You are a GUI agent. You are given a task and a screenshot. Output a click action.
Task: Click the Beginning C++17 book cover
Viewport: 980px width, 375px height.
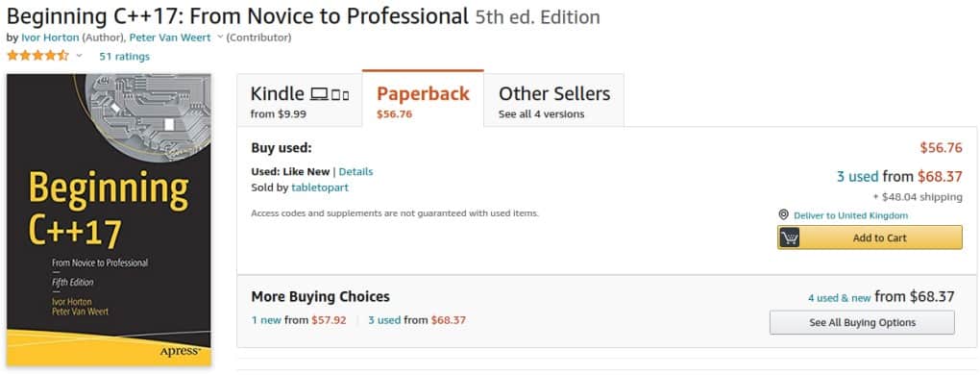(x=109, y=219)
